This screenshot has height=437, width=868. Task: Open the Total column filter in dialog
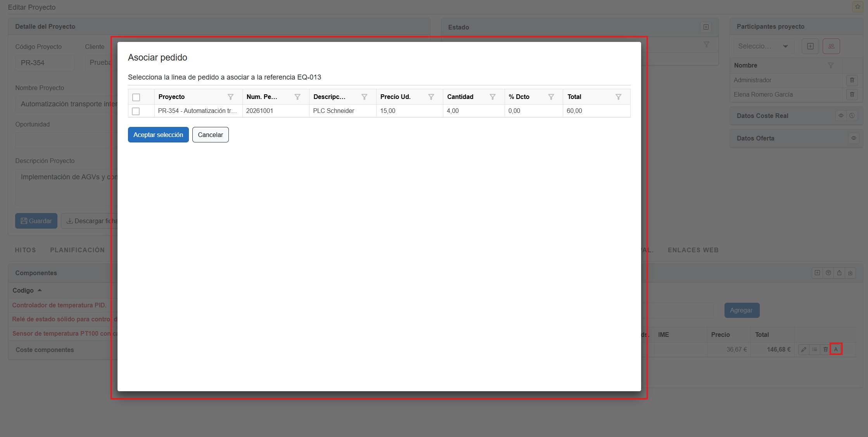point(618,97)
